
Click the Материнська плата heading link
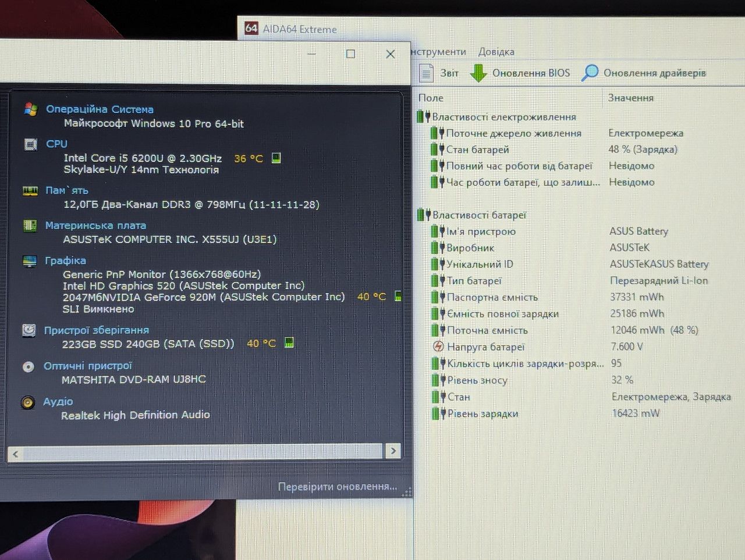95,225
